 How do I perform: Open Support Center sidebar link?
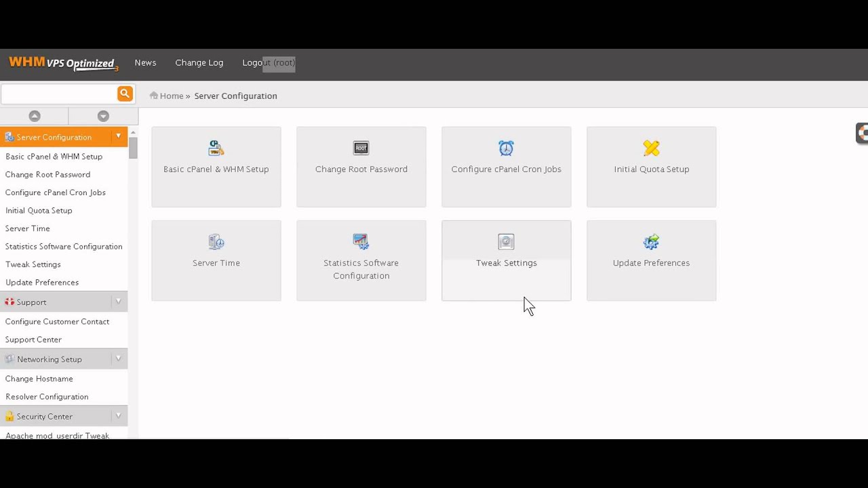tap(33, 340)
